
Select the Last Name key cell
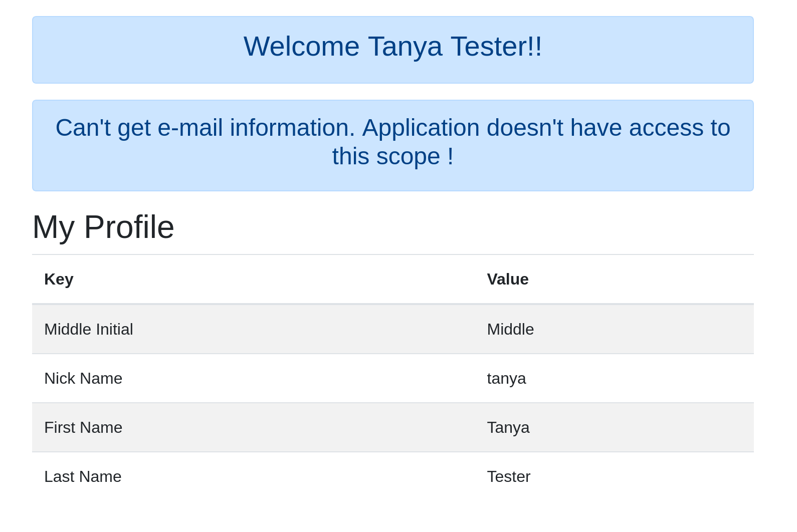coord(83,476)
